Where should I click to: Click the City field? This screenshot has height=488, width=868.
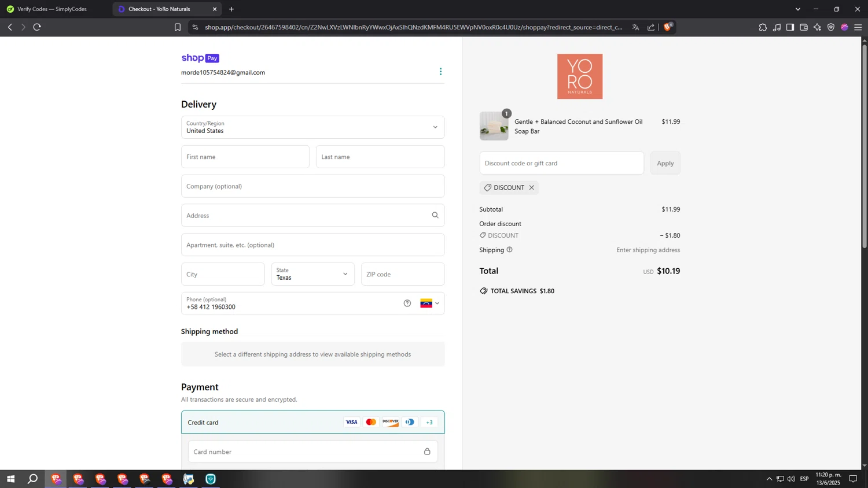[223, 274]
